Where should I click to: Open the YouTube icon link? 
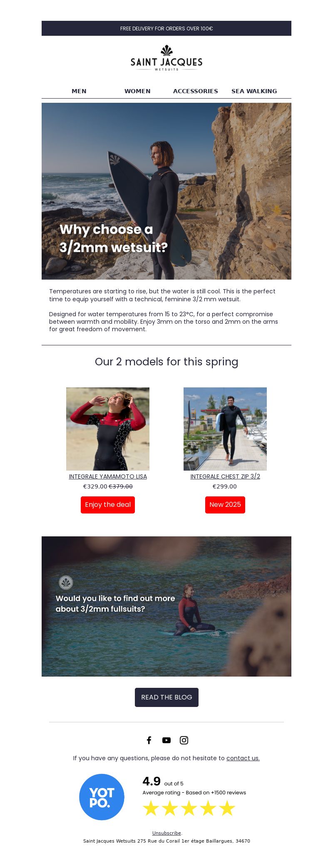click(166, 740)
